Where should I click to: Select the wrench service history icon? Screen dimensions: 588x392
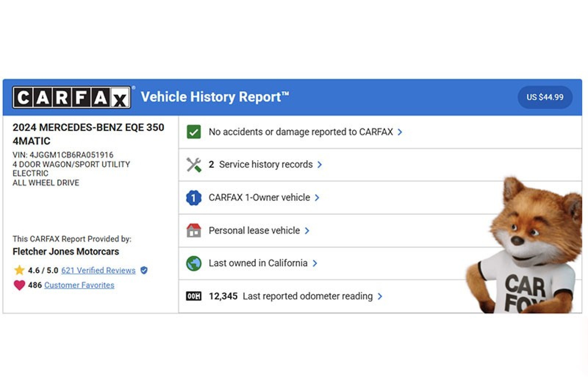point(194,164)
